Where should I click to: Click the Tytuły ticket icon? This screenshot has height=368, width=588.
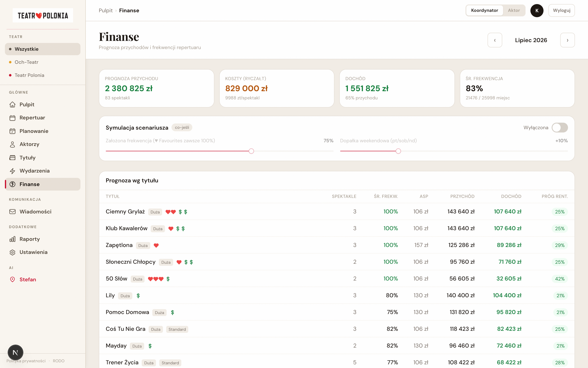click(12, 158)
